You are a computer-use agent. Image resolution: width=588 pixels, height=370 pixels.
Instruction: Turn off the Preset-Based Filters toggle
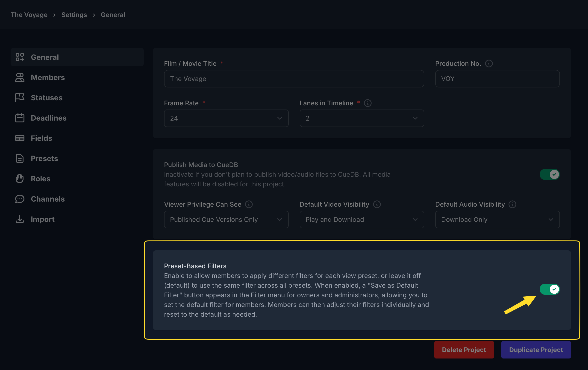pos(550,289)
